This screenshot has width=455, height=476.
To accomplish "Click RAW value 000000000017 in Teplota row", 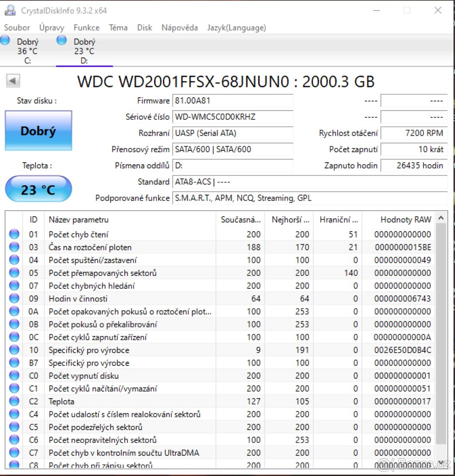I will tap(403, 401).
